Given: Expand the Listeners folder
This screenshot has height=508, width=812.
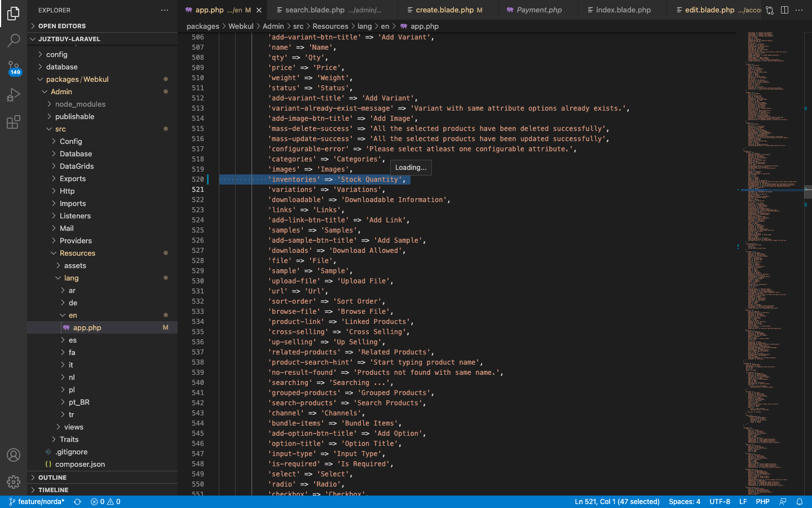Looking at the screenshot, I should (x=102, y=216).
